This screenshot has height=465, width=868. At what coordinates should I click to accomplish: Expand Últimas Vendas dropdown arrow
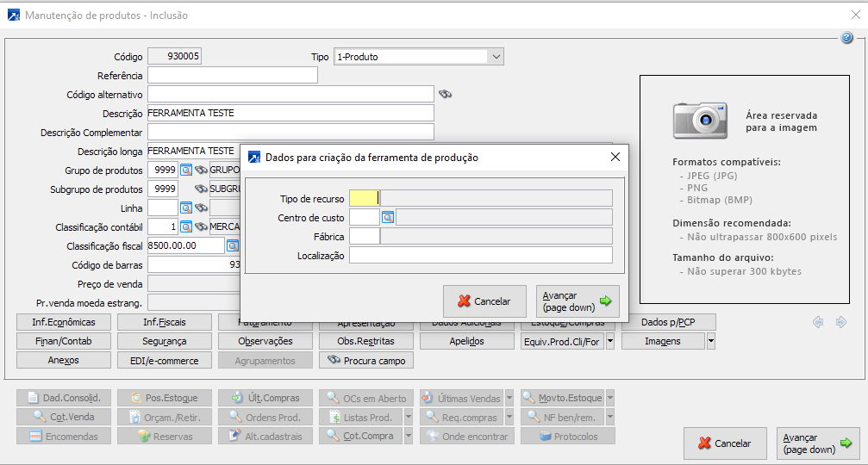(509, 398)
